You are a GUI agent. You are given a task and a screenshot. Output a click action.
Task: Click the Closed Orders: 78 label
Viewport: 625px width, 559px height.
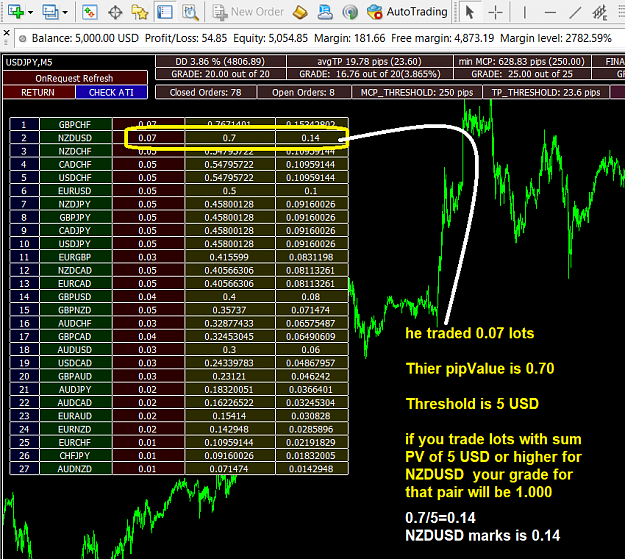click(x=205, y=93)
